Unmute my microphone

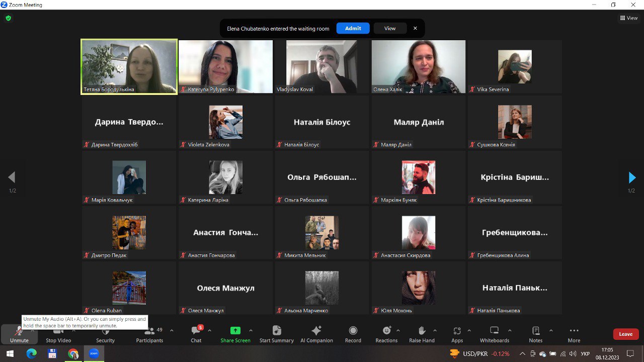tap(19, 334)
